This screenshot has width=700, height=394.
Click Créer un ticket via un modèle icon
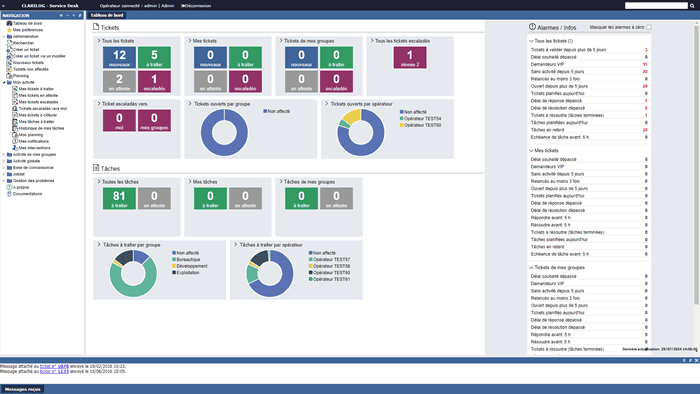9,56
